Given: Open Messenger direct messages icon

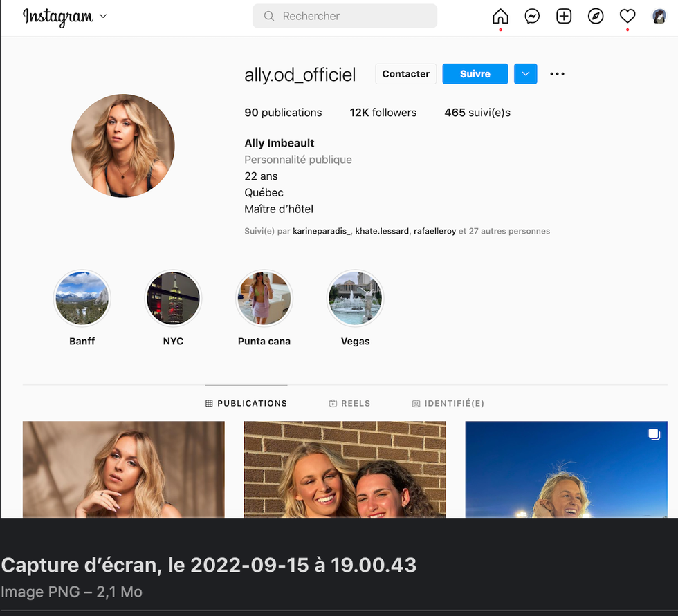Looking at the screenshot, I should 532,17.
